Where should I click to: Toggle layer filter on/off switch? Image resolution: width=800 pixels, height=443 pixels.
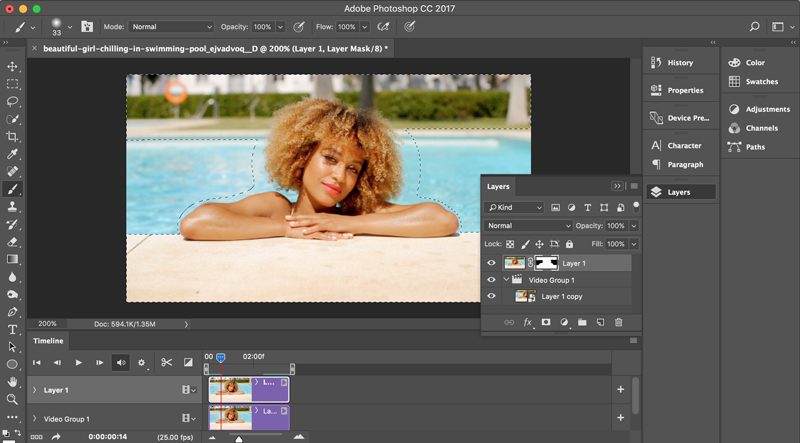(x=636, y=207)
